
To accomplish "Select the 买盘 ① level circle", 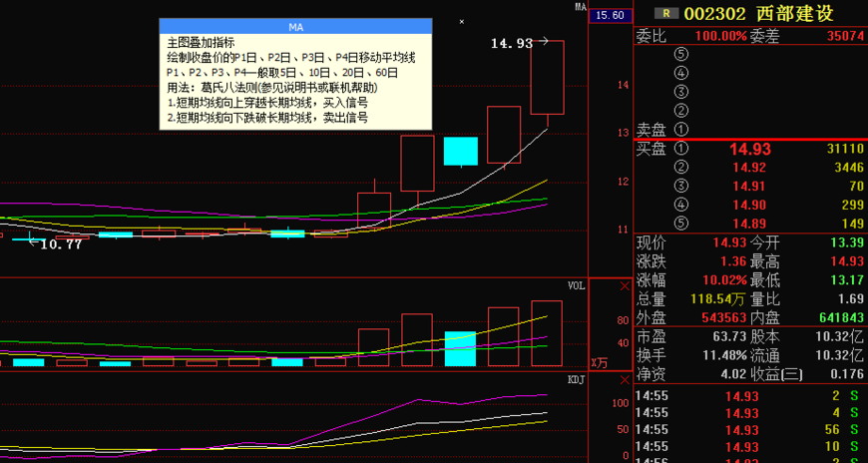I will tap(681, 149).
